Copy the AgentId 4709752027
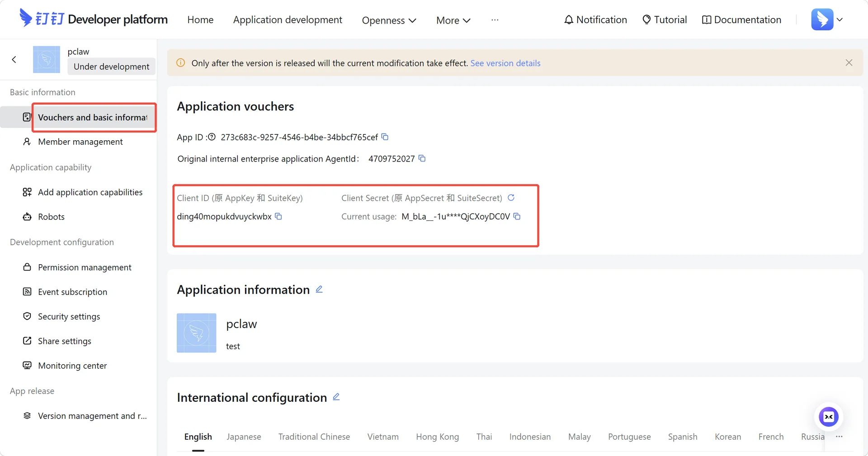The image size is (868, 456). (422, 158)
